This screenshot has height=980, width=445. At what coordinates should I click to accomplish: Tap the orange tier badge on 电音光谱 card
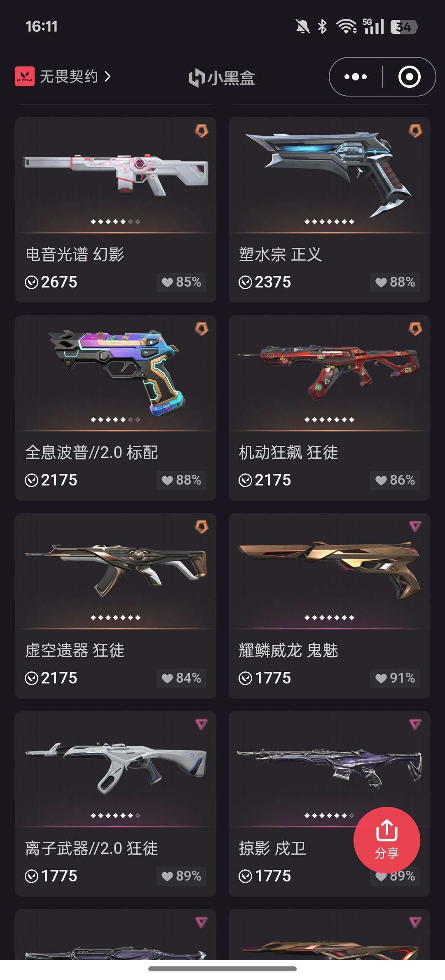201,131
